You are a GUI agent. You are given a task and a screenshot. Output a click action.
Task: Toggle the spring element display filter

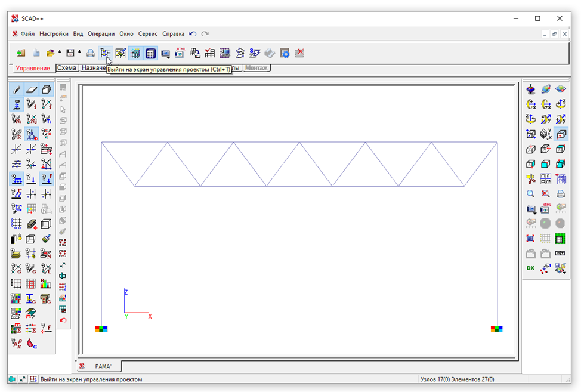(x=16, y=104)
